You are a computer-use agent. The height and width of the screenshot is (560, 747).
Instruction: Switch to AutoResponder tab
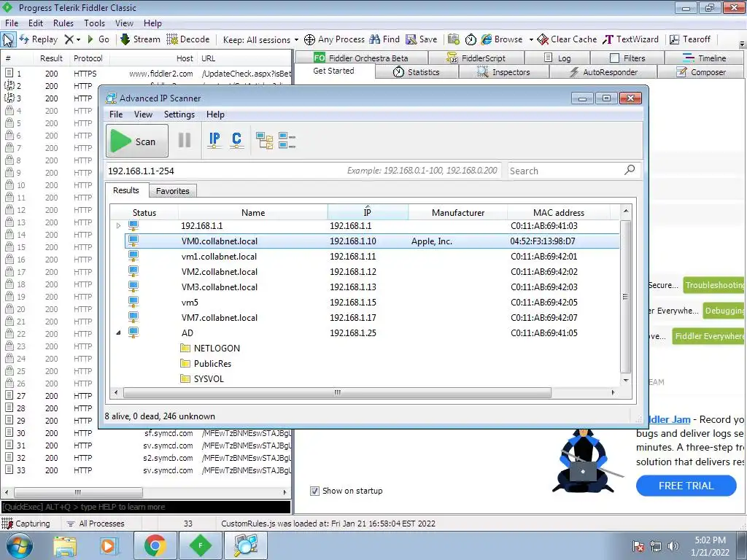pyautogui.click(x=603, y=72)
